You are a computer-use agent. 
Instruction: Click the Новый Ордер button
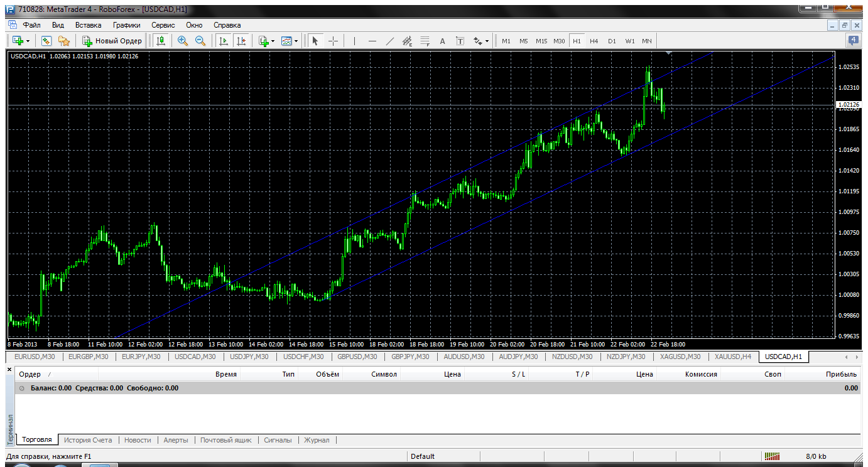pos(112,41)
